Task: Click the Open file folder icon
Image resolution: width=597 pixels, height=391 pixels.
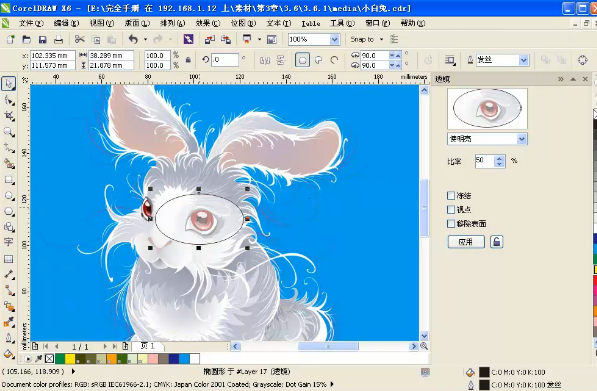Action: [27, 39]
